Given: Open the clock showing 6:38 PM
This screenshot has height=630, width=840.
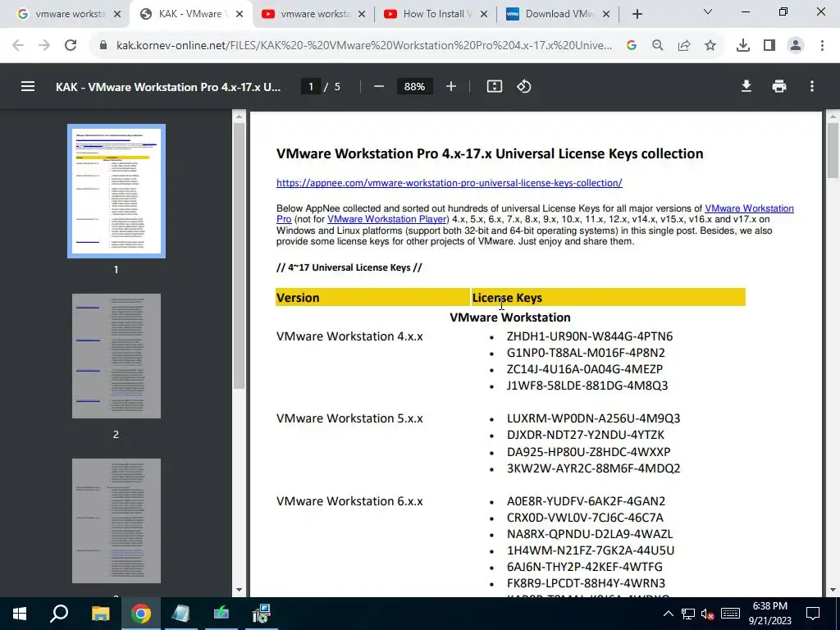Looking at the screenshot, I should (769, 614).
